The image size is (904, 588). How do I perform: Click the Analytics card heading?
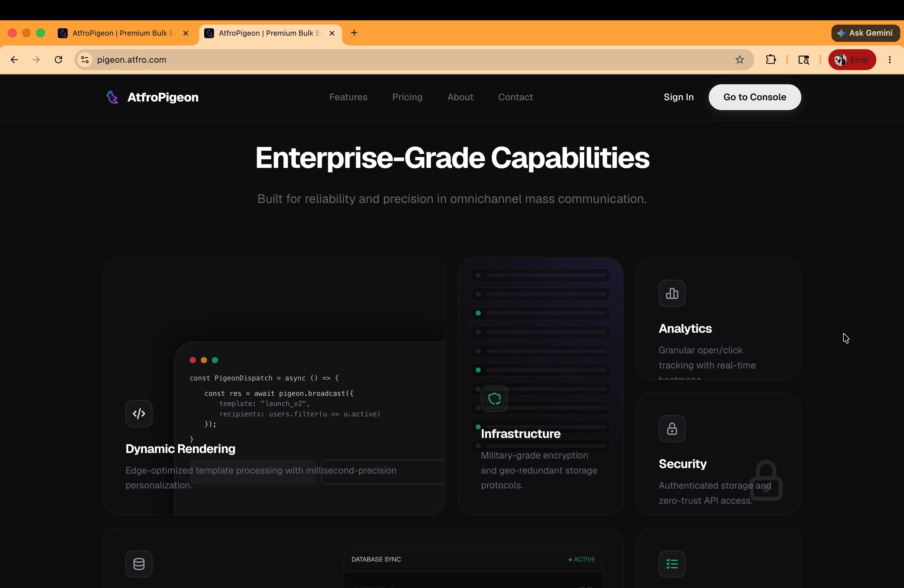[x=685, y=328]
